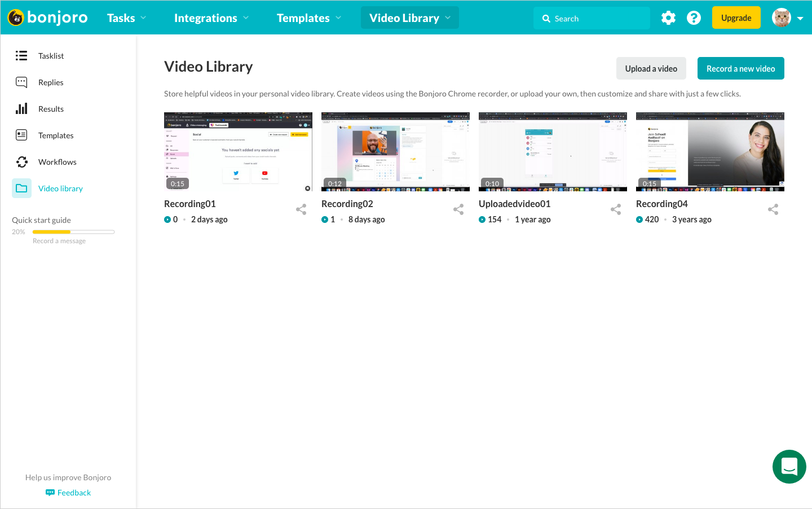The image size is (812, 509).
Task: Open the help question mark icon
Action: (694, 18)
